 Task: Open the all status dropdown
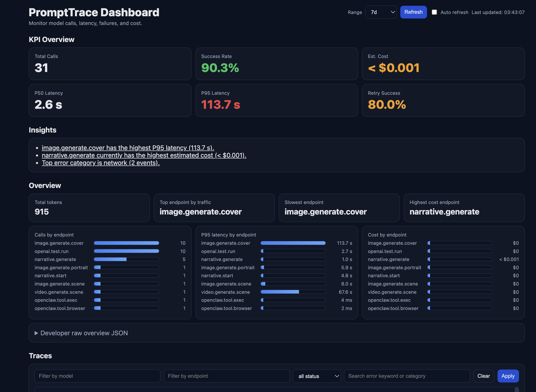[x=317, y=376]
